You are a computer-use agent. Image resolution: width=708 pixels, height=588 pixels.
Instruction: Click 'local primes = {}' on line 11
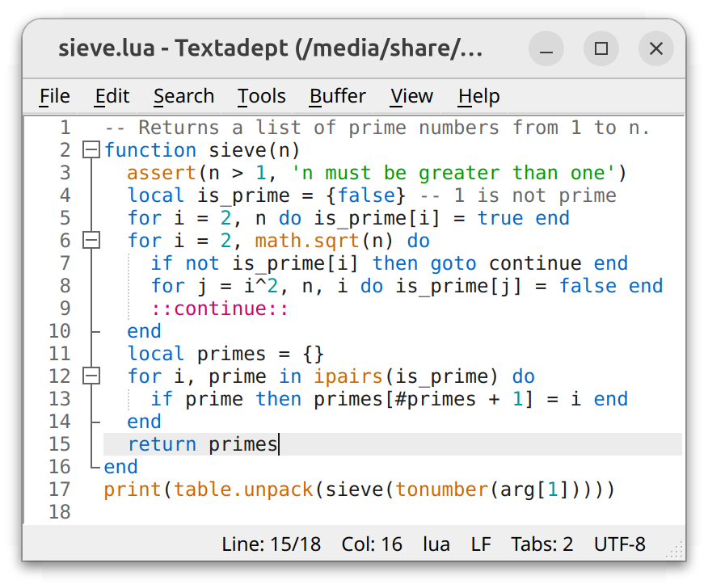point(225,355)
